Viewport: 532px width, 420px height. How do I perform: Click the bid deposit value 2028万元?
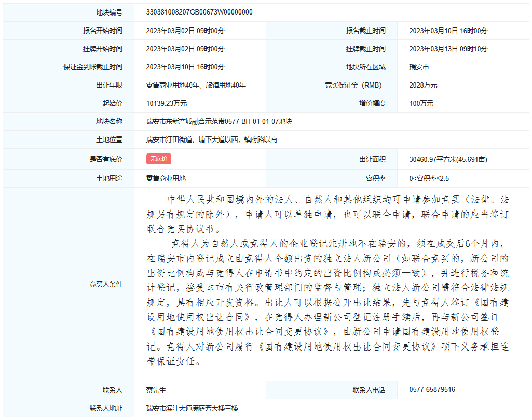(423, 85)
